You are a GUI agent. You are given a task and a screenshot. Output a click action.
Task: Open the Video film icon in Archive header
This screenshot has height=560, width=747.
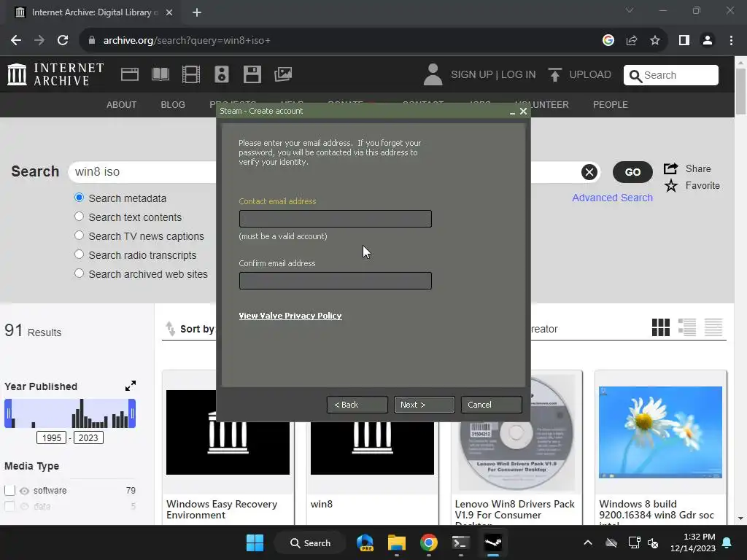pyautogui.click(x=191, y=75)
